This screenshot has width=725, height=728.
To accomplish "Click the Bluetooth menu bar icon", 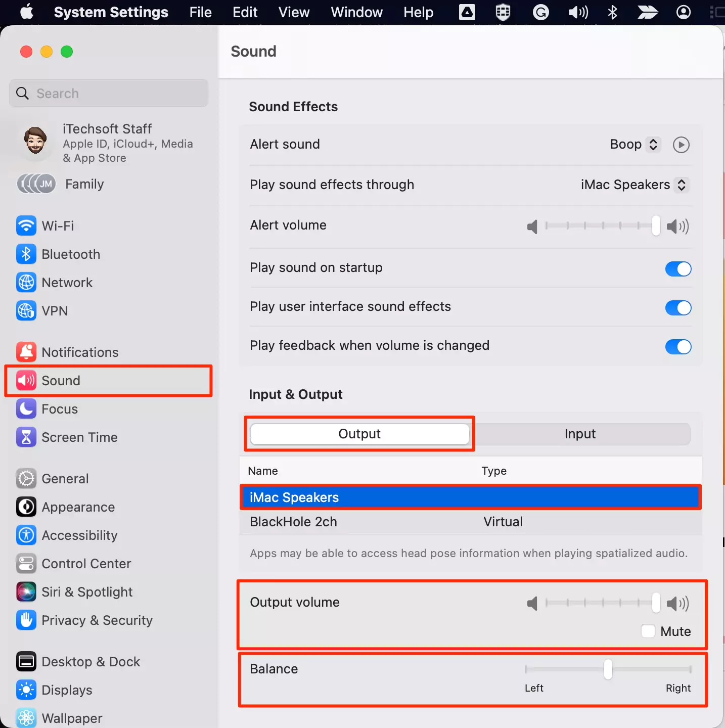I will click(x=612, y=12).
